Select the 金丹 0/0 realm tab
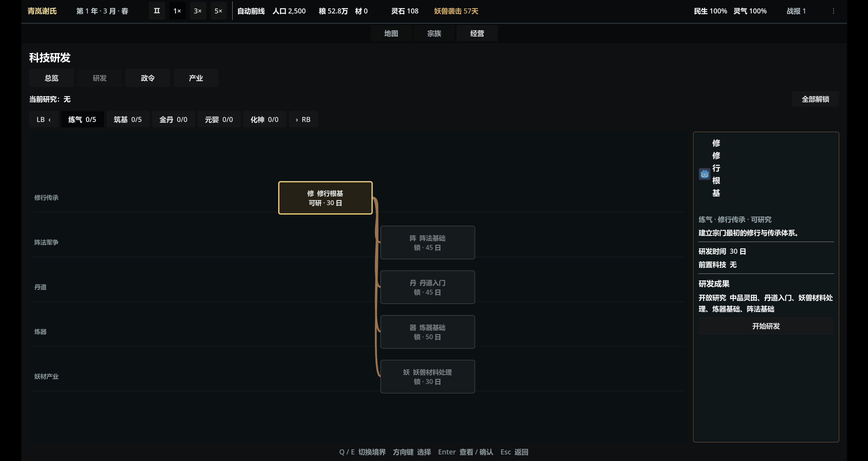The image size is (868, 461). (173, 120)
